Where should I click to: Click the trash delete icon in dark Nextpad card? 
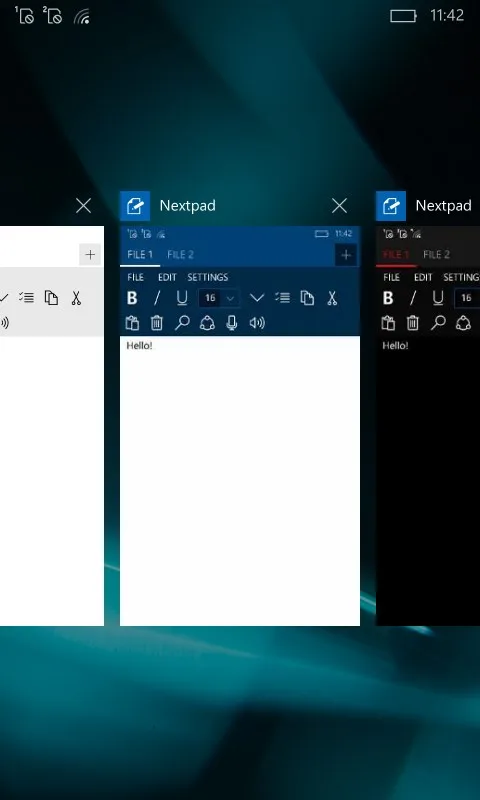(413, 323)
